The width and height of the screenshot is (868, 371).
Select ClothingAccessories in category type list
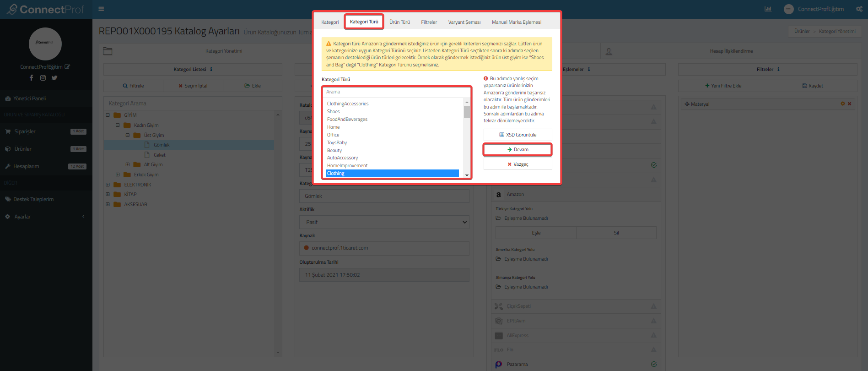click(x=348, y=104)
